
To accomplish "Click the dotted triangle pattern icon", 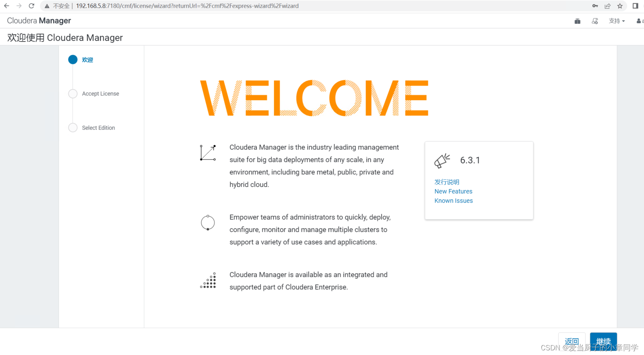I will [x=208, y=280].
